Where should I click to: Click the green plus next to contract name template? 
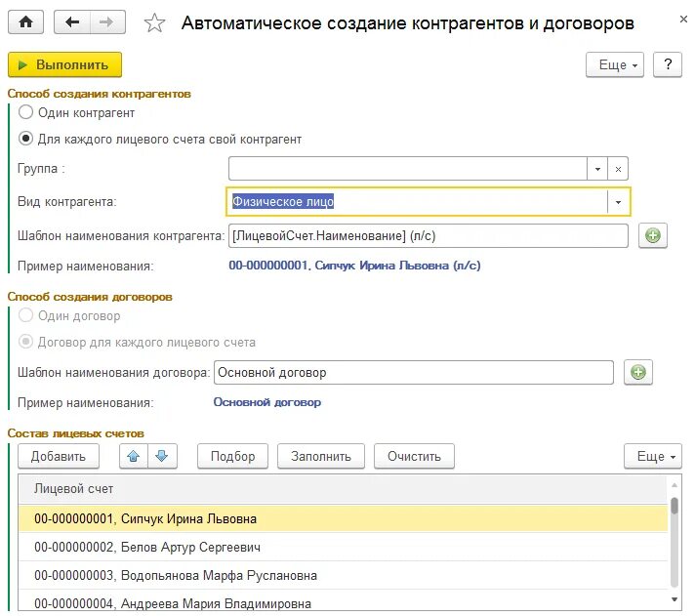[637, 372]
